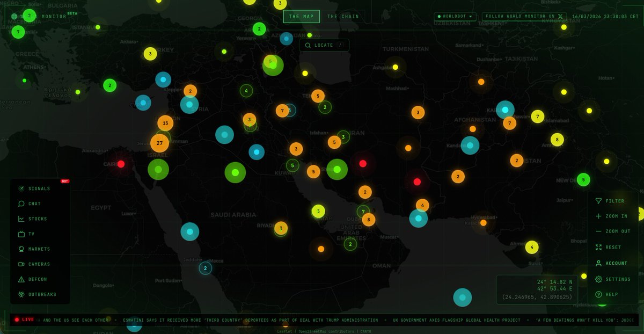Click the Locate search field
The image size is (644, 334).
pos(324,45)
